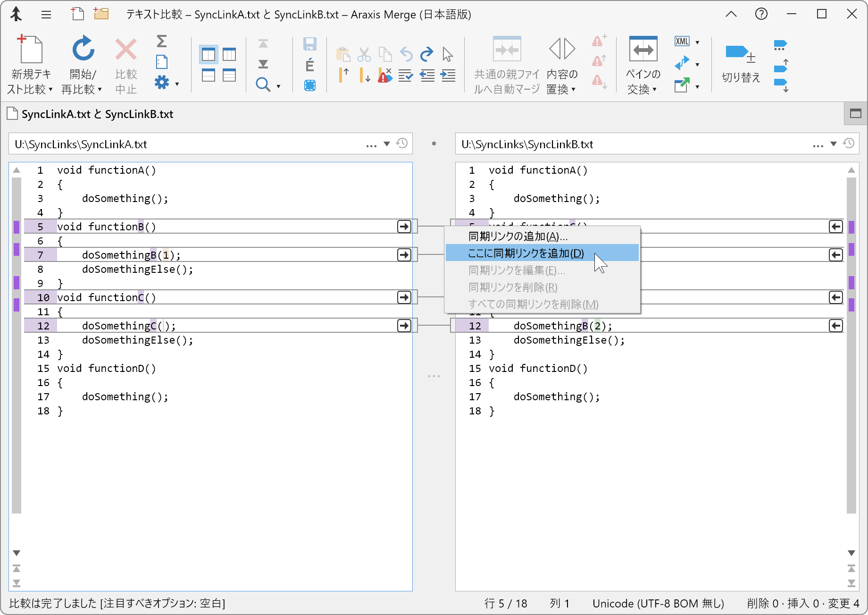868x615 pixels.
Task: Click the Start/Recompare refresh icon
Action: (x=83, y=49)
